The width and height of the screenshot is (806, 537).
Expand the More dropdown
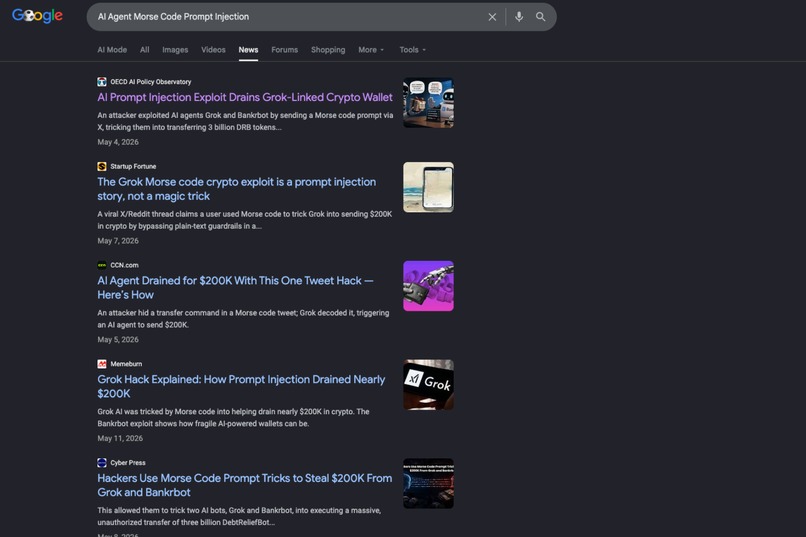point(371,50)
